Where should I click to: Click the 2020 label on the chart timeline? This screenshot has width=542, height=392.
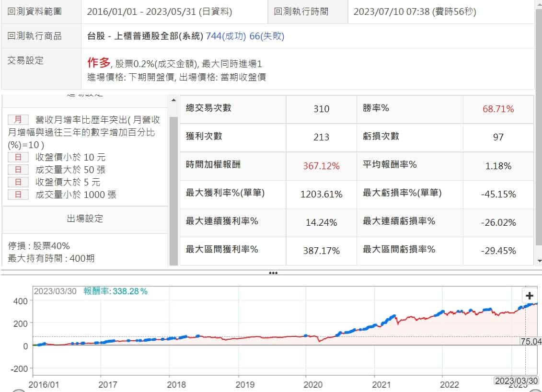point(313,384)
